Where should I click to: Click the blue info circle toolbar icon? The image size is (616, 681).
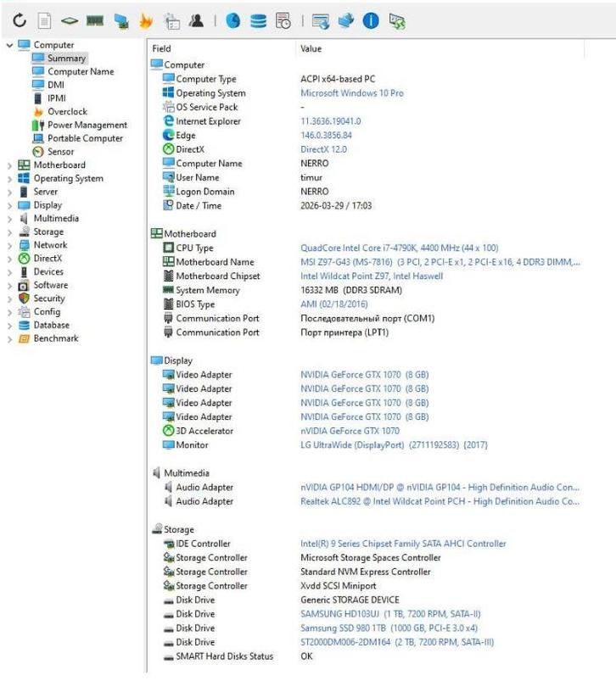[371, 20]
